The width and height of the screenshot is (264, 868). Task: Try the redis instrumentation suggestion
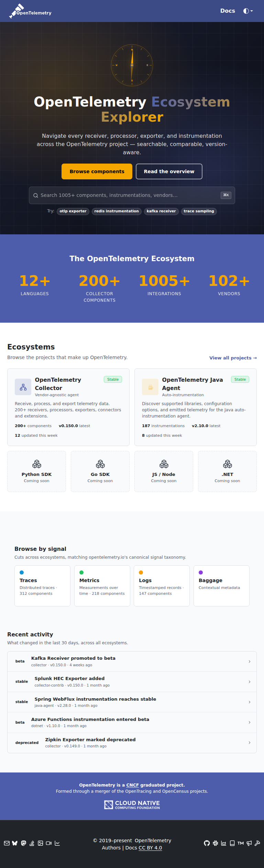pos(117,211)
